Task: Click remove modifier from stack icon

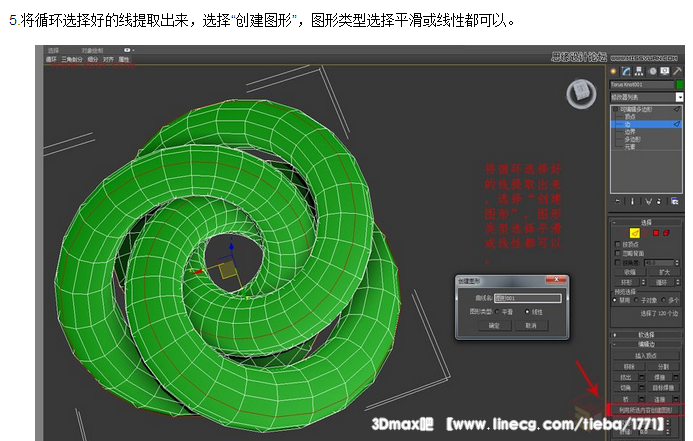Action: (659, 201)
